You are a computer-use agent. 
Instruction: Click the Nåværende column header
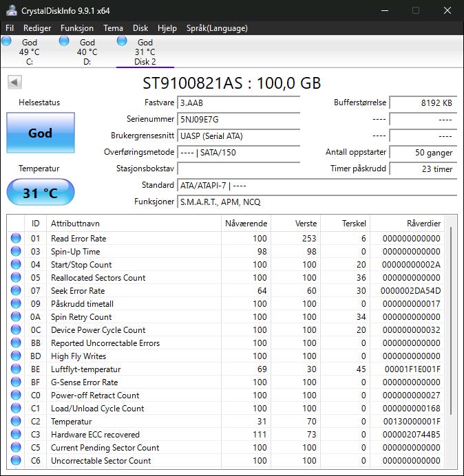coord(246,224)
